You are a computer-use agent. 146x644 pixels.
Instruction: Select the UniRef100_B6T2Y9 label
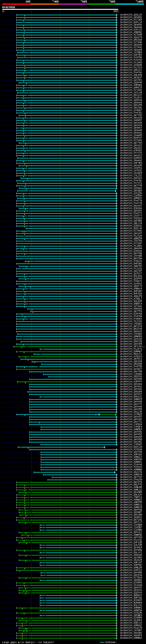coord(131,326)
